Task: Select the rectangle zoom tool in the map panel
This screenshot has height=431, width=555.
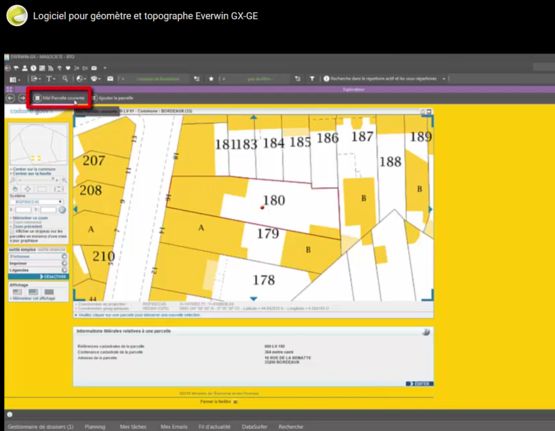Action: [42, 189]
